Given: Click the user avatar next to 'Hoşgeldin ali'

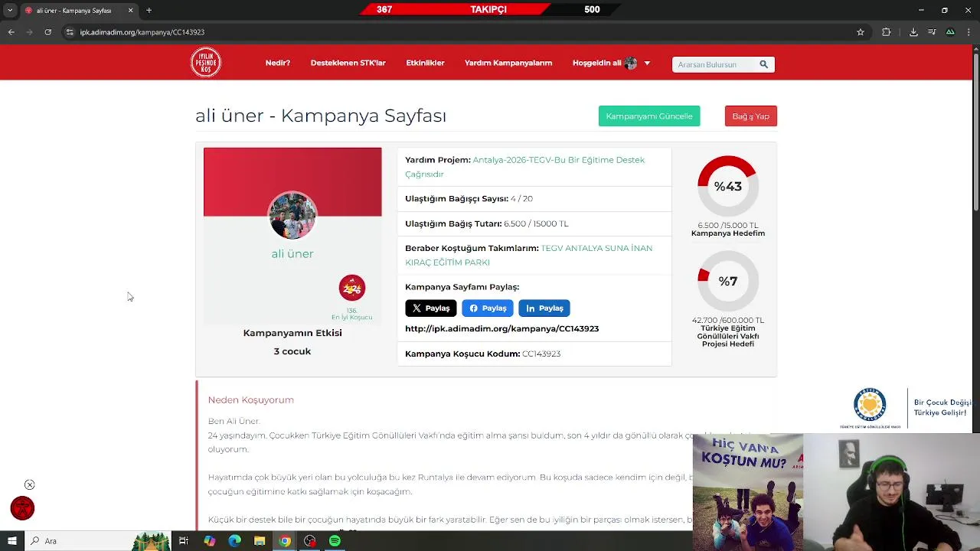Looking at the screenshot, I should click(x=631, y=64).
